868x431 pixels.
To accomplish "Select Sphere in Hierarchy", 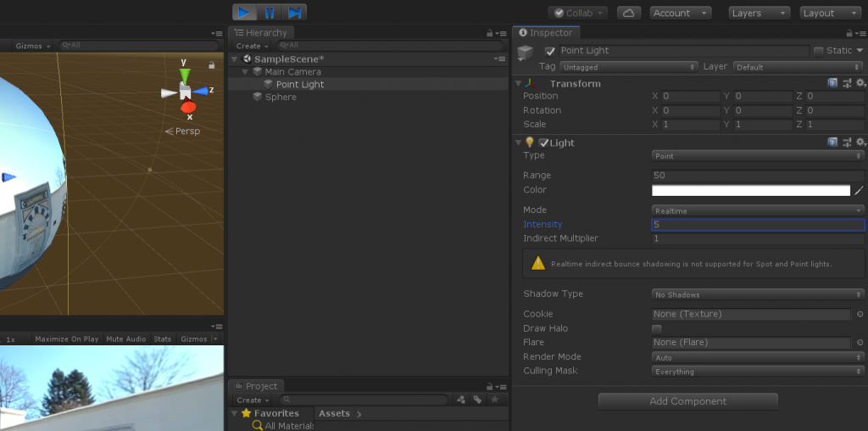I will pyautogui.click(x=280, y=97).
